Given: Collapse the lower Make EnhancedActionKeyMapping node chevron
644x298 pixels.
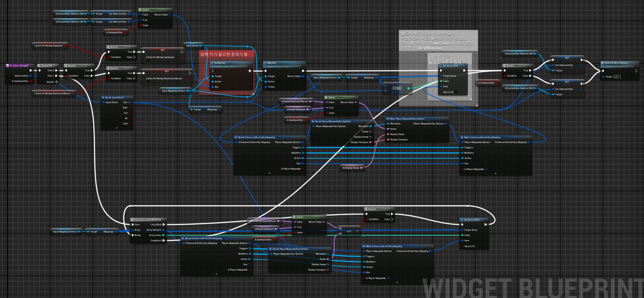Looking at the screenshot, I should [x=397, y=282].
